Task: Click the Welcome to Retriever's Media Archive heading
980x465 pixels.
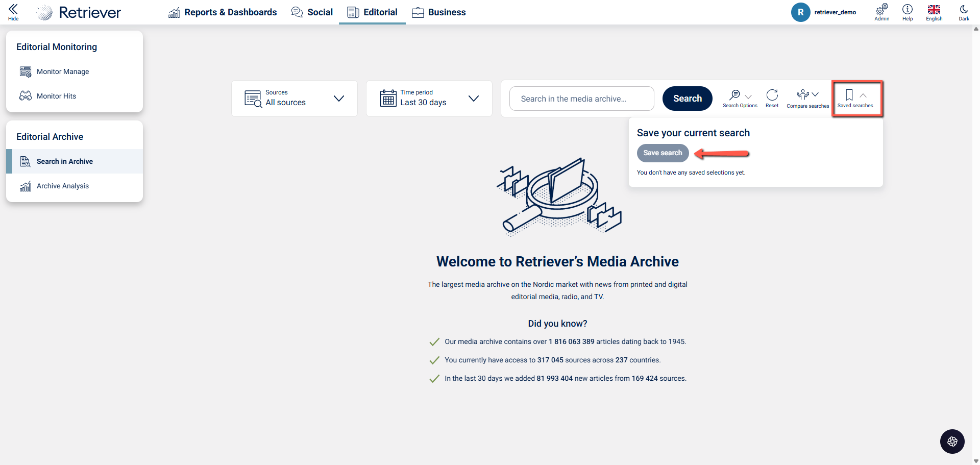Action: (x=557, y=261)
